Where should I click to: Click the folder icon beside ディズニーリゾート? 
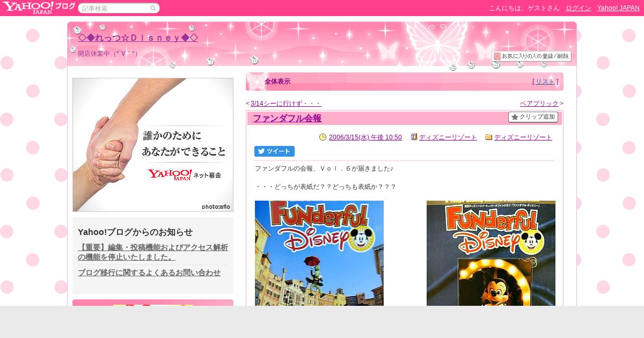488,137
